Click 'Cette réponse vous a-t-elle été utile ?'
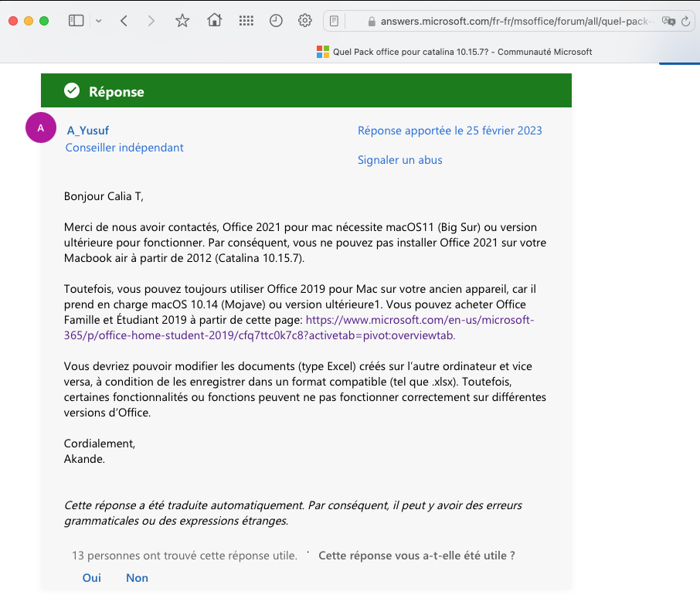This screenshot has height=605, width=700. pyautogui.click(x=416, y=556)
